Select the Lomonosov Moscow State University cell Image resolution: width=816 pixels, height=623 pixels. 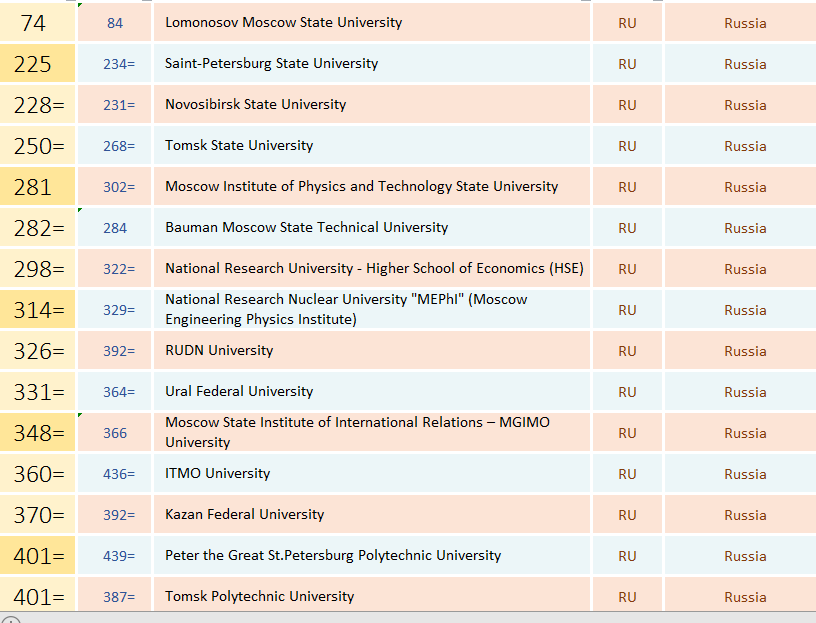pos(372,22)
